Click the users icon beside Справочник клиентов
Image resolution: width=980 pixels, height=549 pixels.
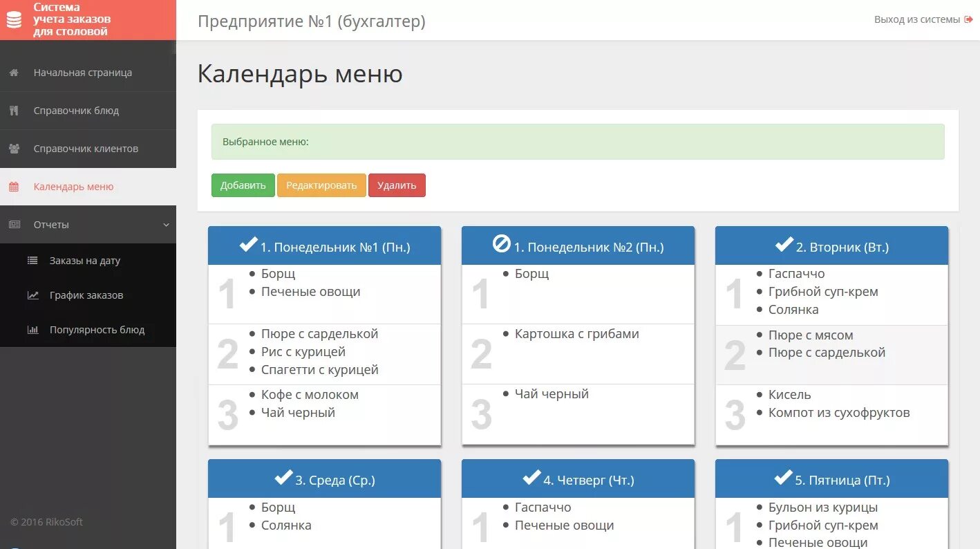tap(14, 149)
